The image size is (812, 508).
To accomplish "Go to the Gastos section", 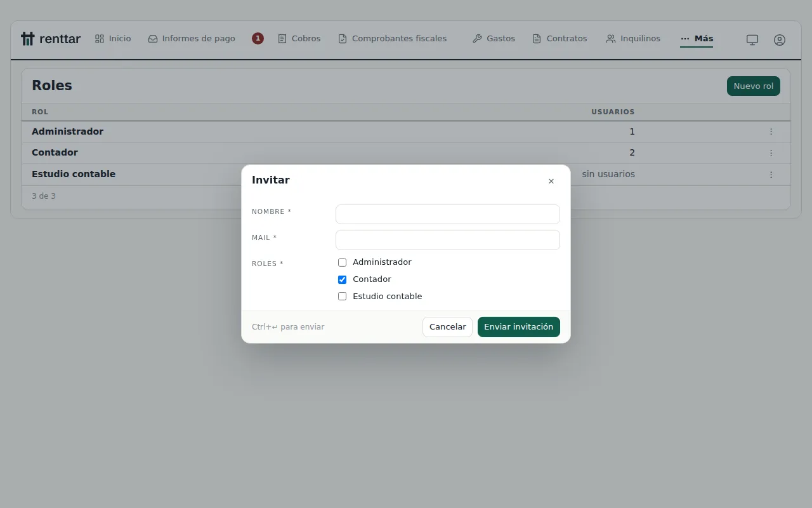I will (494, 39).
